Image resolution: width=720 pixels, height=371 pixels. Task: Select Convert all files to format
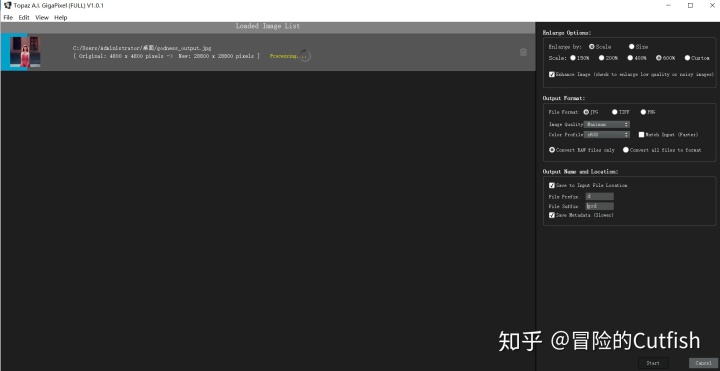[x=625, y=150]
